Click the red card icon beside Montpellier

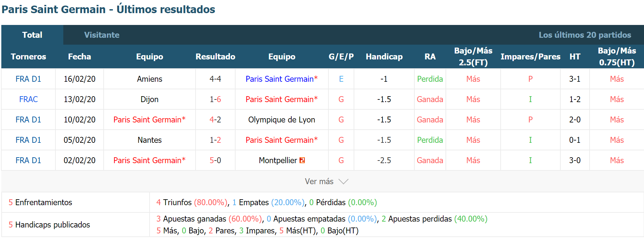click(x=302, y=160)
